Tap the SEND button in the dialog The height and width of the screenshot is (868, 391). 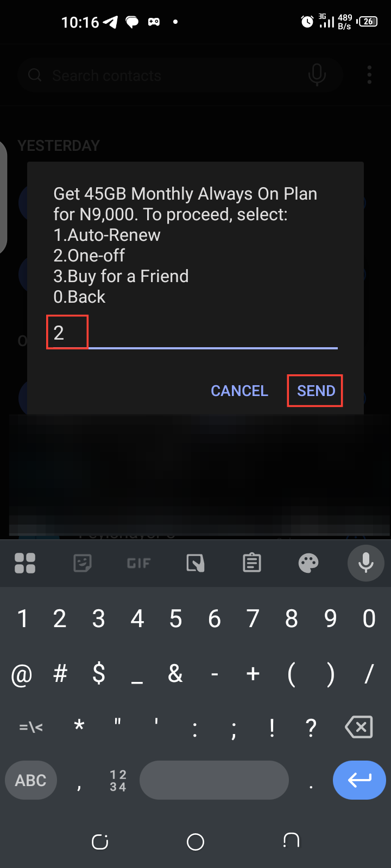pos(316,391)
